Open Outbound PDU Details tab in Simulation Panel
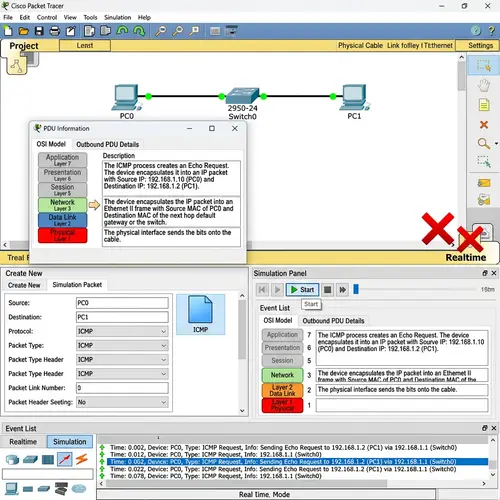 coord(333,321)
